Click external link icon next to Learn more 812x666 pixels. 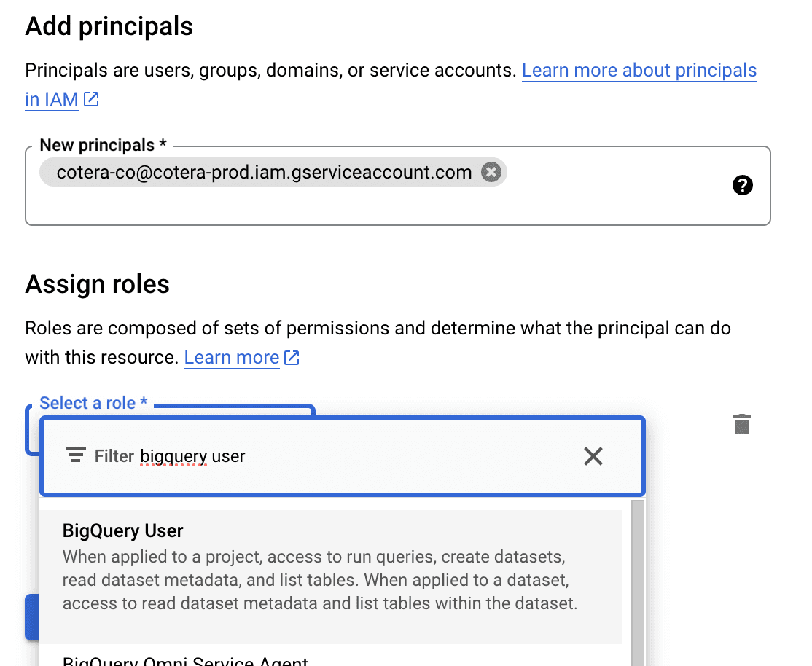(292, 358)
